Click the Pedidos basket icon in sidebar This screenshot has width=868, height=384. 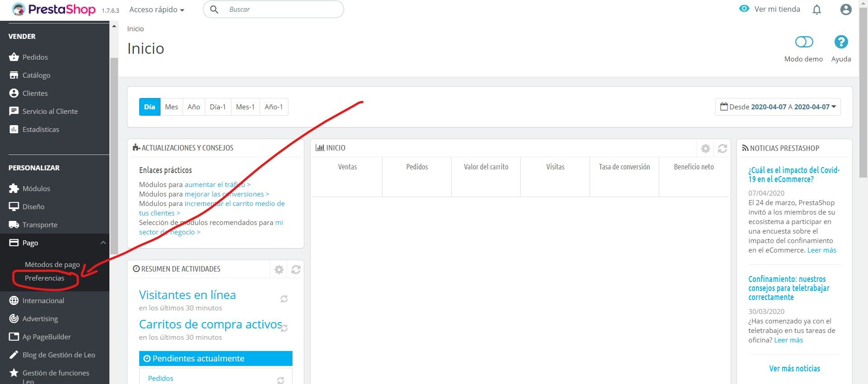click(14, 57)
